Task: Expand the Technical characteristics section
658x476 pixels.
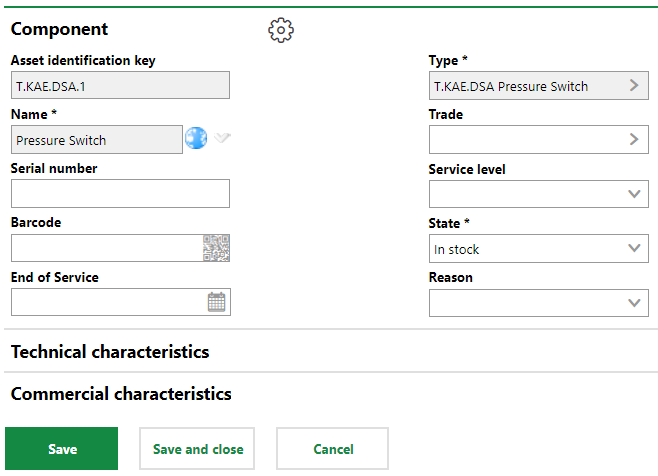Action: pos(110,352)
